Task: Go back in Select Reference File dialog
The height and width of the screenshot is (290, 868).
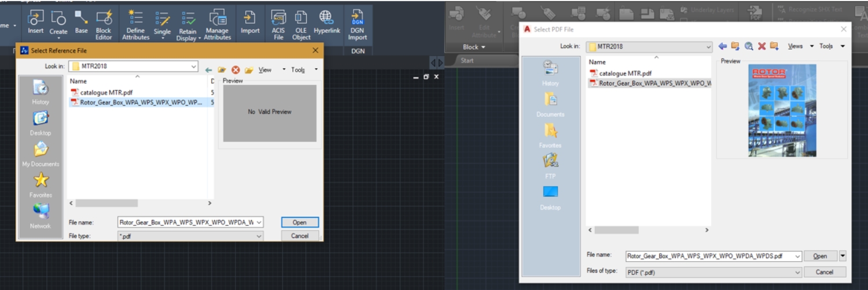Action: [208, 70]
